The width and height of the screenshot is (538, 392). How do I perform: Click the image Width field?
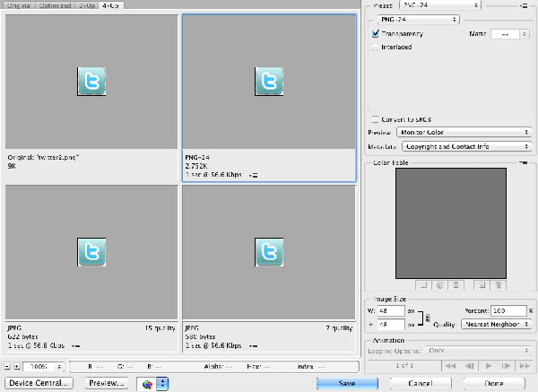391,310
